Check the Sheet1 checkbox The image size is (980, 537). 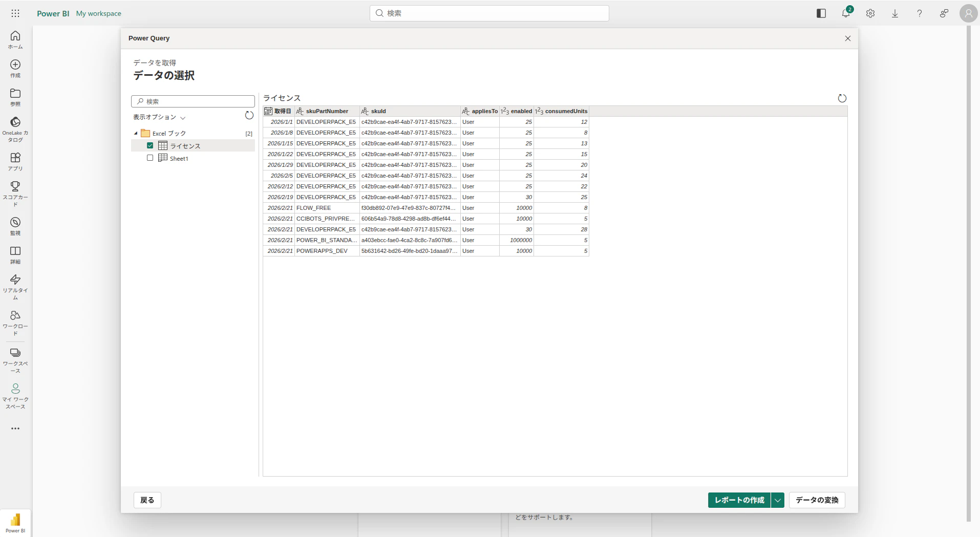pos(150,158)
